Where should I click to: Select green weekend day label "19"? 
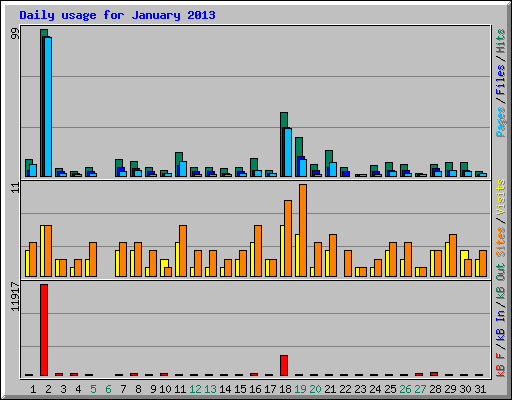click(x=300, y=389)
